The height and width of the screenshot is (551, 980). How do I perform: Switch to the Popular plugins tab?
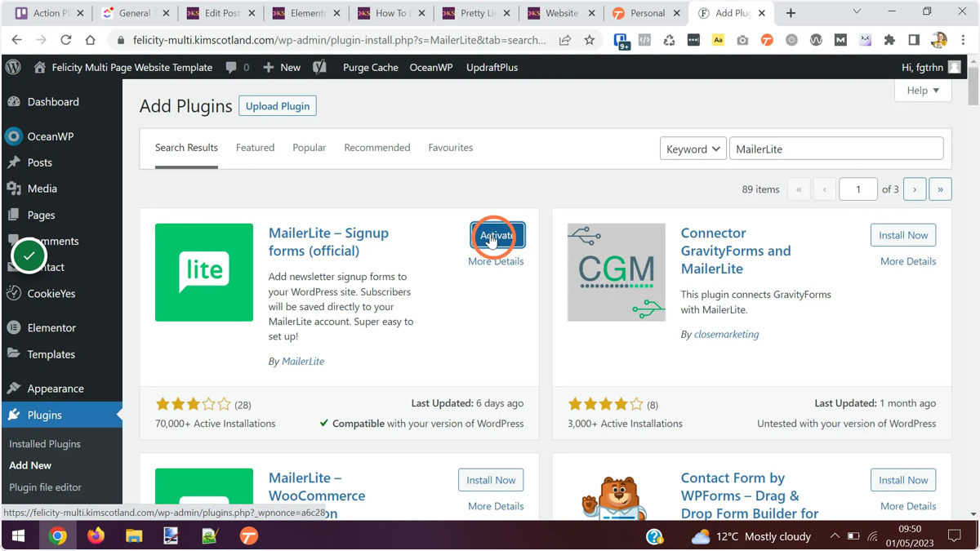click(310, 148)
